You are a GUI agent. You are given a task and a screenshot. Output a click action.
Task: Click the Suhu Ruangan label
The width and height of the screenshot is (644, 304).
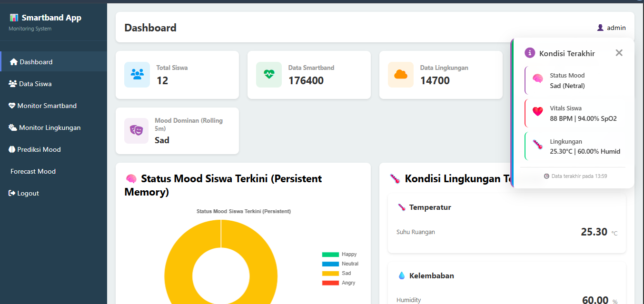click(416, 232)
